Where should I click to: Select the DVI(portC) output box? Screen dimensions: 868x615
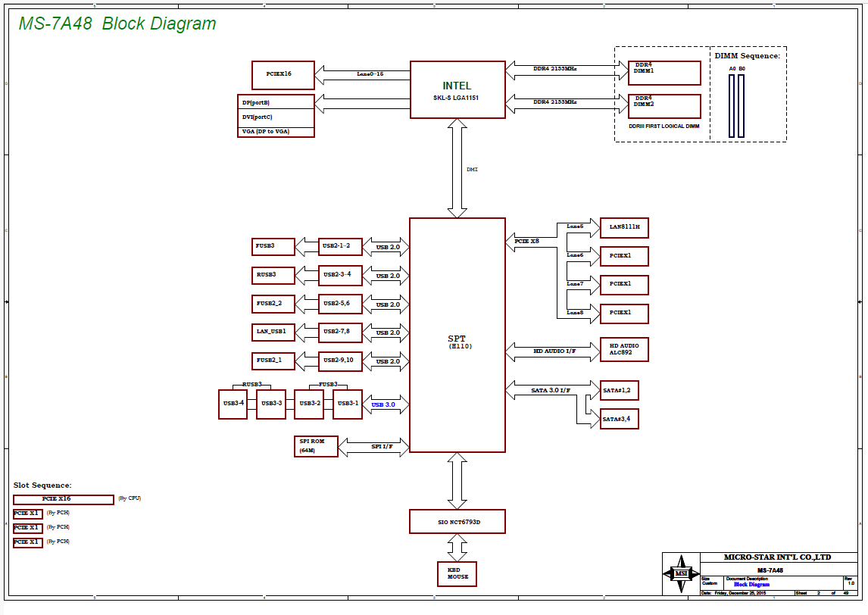point(276,117)
